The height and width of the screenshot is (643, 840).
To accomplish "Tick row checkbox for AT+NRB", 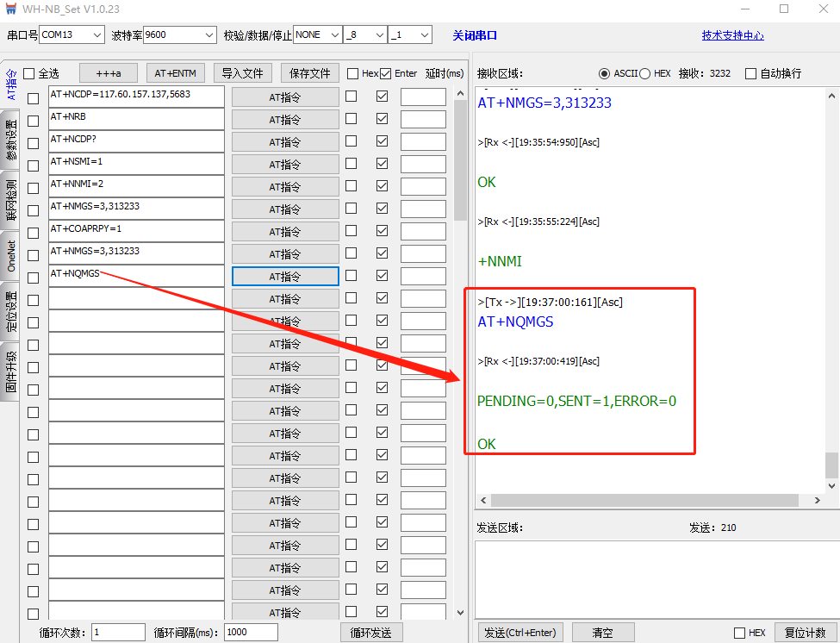I will coord(34,121).
